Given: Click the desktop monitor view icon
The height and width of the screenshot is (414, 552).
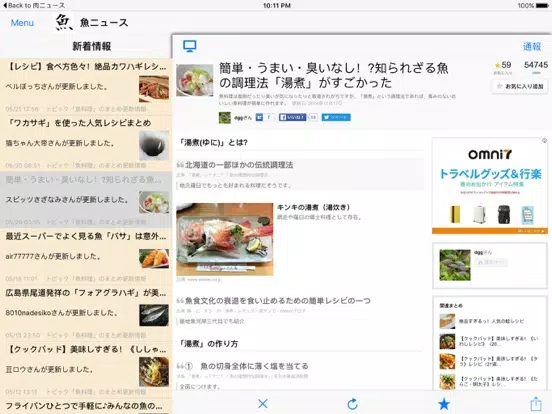Looking at the screenshot, I should [190, 46].
